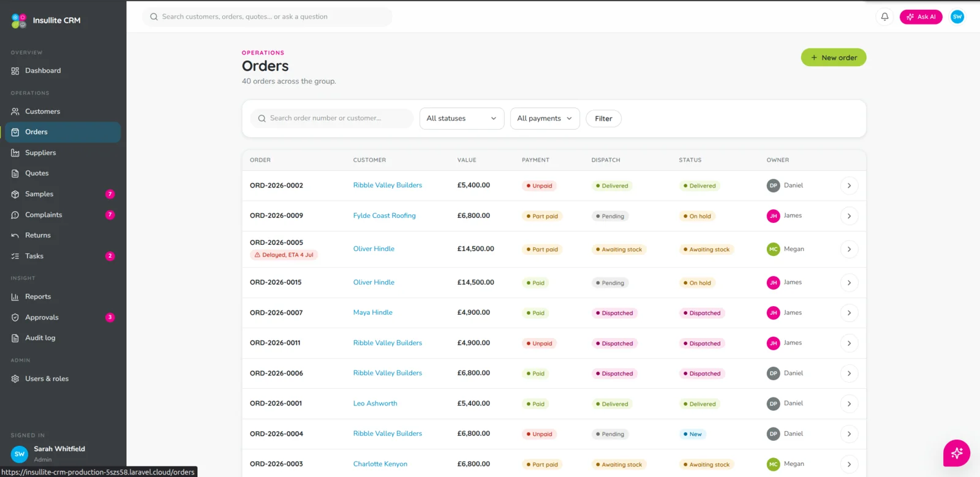Open the Suppliers page
980x477 pixels.
click(62, 152)
